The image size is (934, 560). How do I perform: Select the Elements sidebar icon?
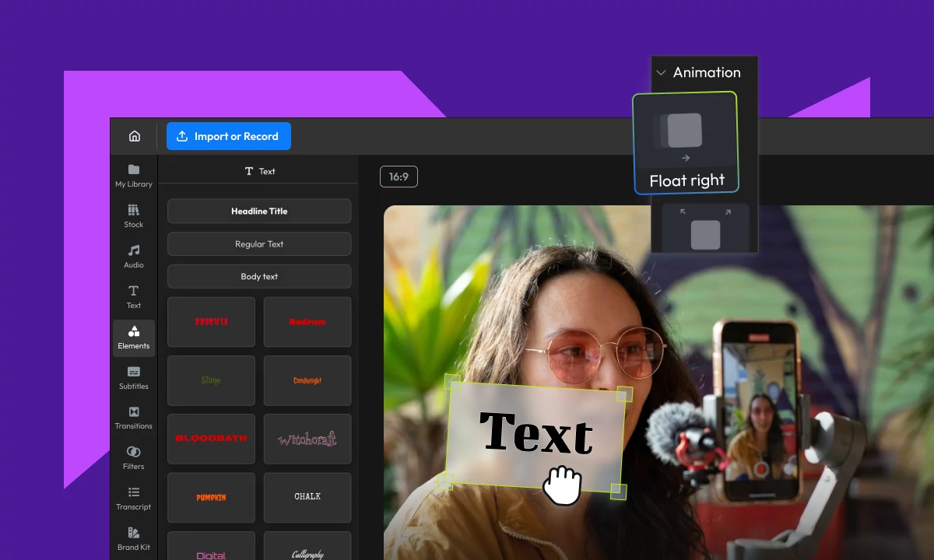click(133, 338)
